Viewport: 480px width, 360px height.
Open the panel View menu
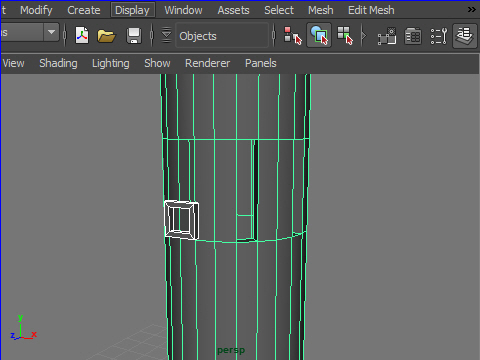(13, 63)
